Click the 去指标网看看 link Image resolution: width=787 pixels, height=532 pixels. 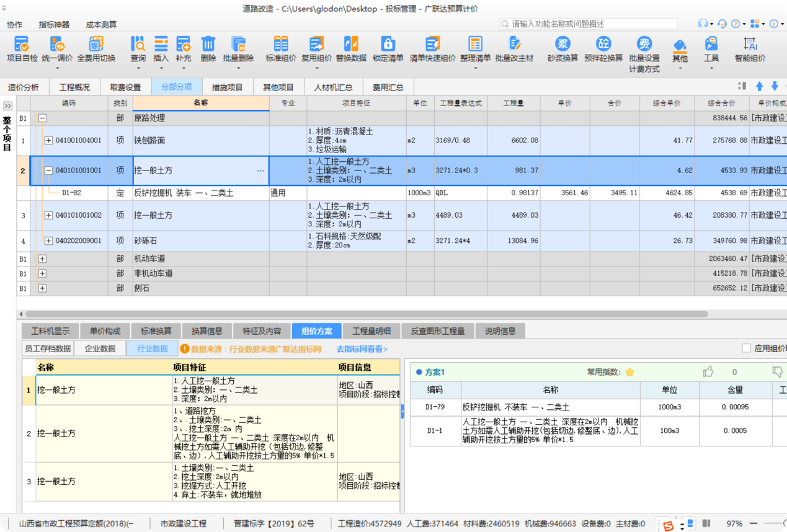coord(362,349)
